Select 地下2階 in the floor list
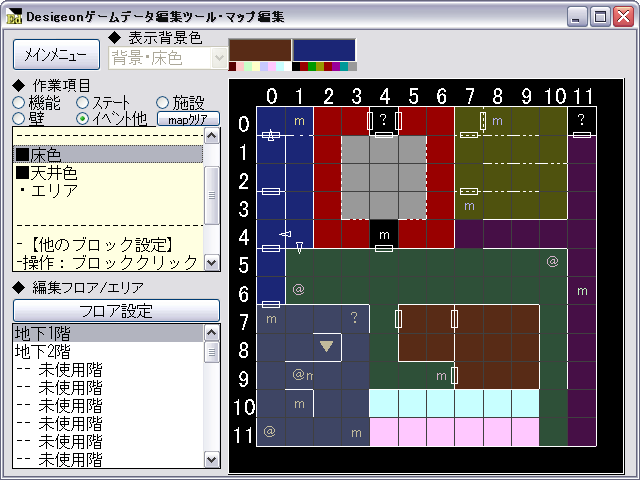The width and height of the screenshot is (640, 480). coord(108,351)
